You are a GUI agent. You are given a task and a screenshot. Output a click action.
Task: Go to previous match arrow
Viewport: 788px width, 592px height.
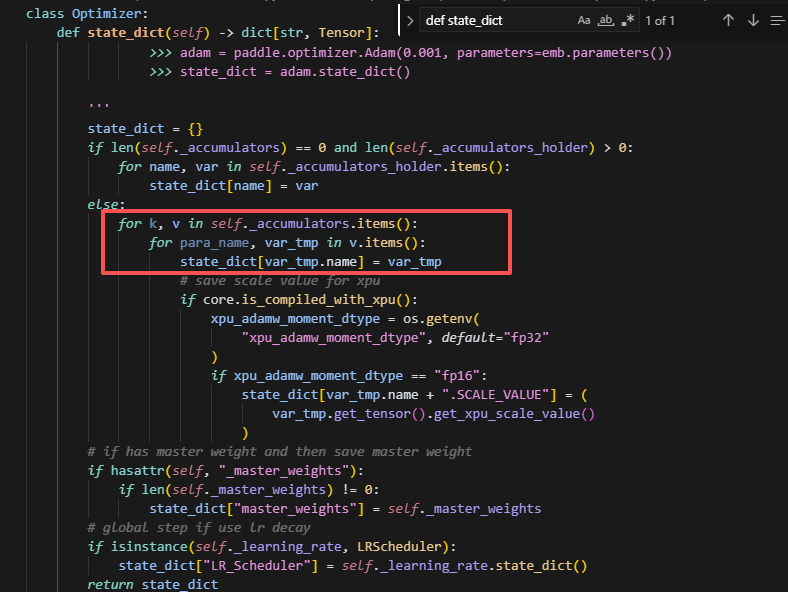click(x=728, y=20)
